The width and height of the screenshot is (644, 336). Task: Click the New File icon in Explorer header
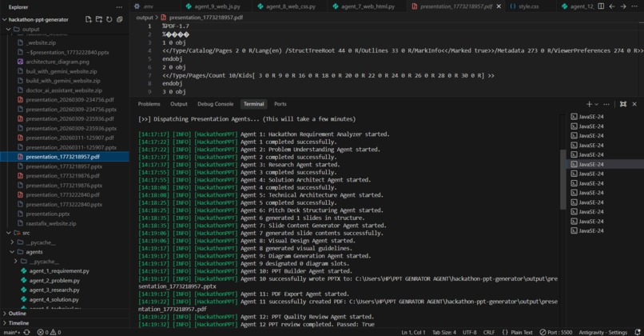pos(89,19)
